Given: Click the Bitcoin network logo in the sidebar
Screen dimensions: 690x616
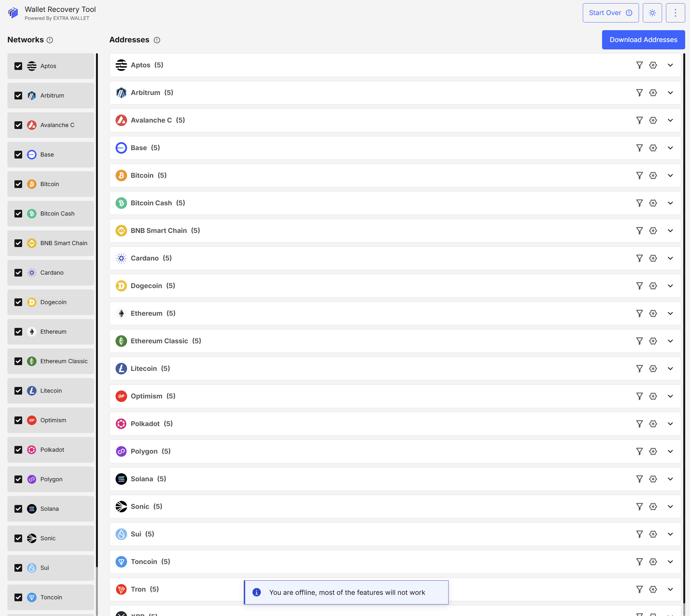Looking at the screenshot, I should [31, 184].
